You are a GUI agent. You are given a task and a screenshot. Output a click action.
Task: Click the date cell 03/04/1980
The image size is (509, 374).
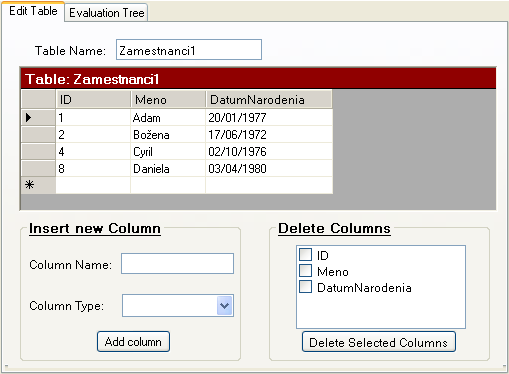pos(269,168)
